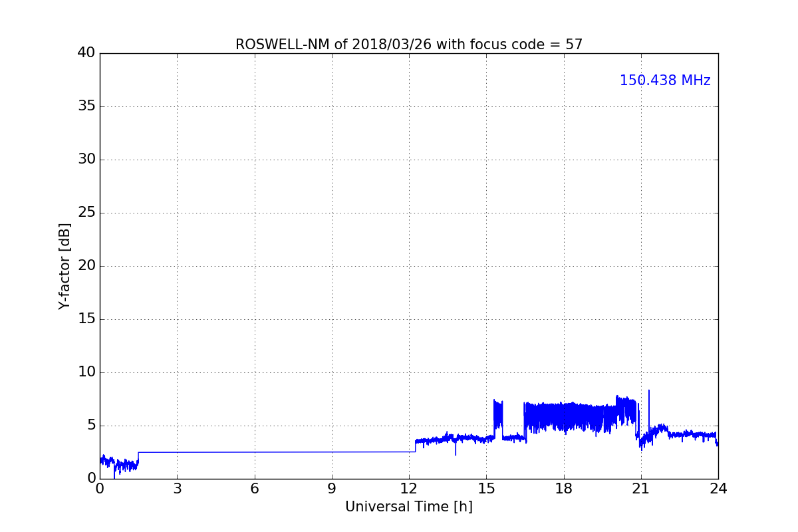Click the x-axis tick label '6'
The image size is (798, 532).
pyautogui.click(x=255, y=489)
